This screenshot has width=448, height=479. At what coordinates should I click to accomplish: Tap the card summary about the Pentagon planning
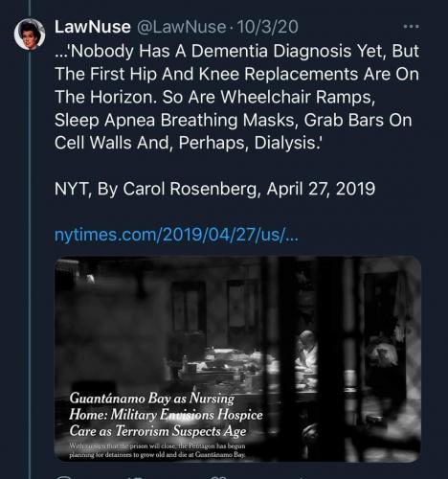(157, 450)
